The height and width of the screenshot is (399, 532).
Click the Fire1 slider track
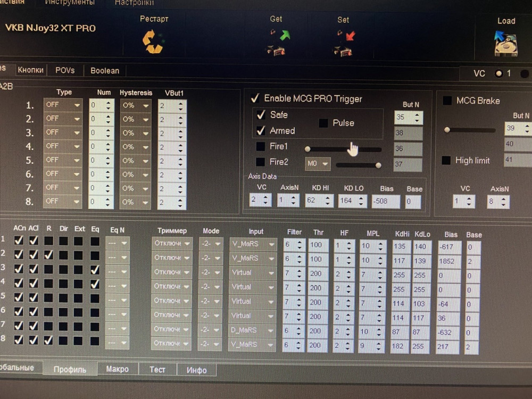coord(344,149)
